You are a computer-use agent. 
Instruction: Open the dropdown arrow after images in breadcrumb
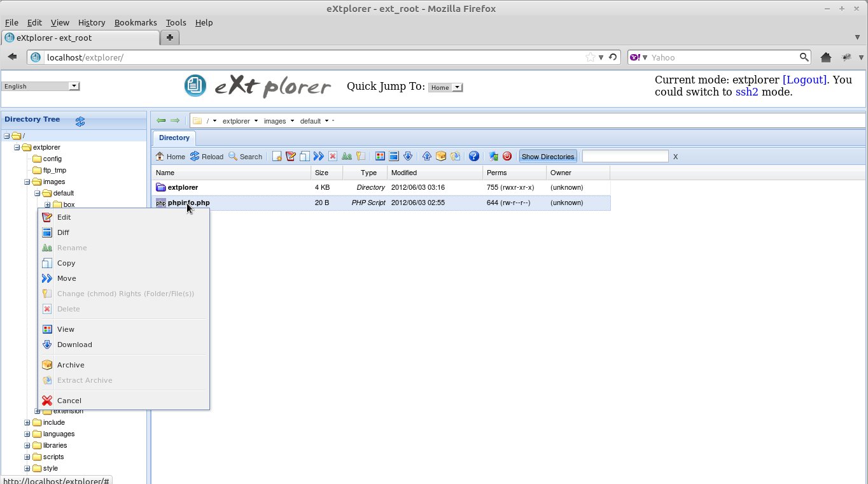[293, 121]
